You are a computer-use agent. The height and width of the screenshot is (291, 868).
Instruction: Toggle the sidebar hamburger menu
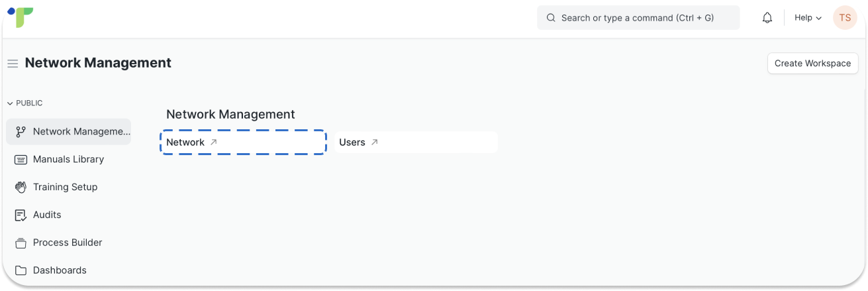13,64
